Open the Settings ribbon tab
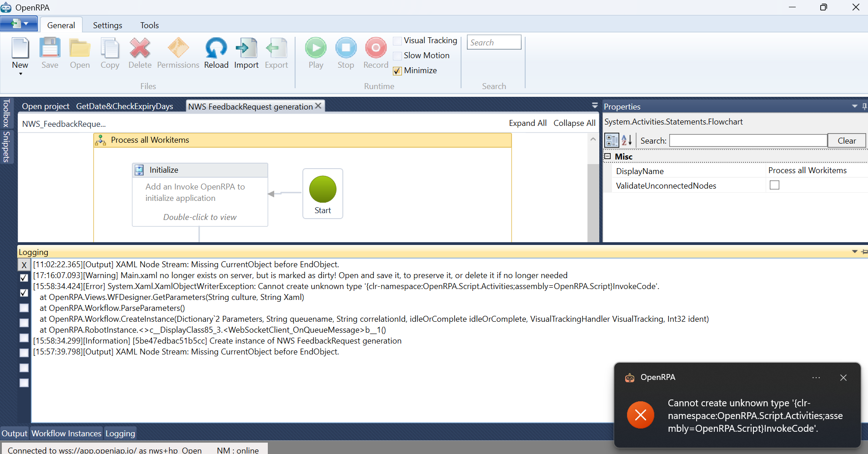The image size is (868, 454). 108,25
